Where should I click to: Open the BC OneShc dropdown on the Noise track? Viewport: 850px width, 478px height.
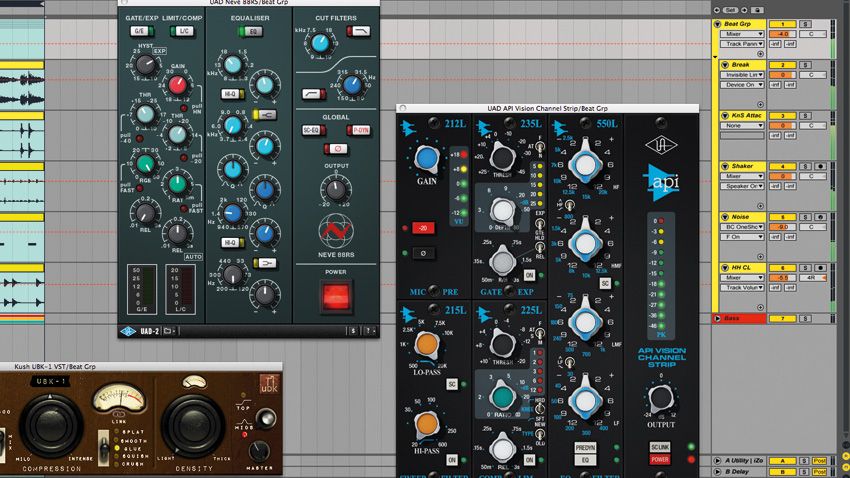point(742,227)
